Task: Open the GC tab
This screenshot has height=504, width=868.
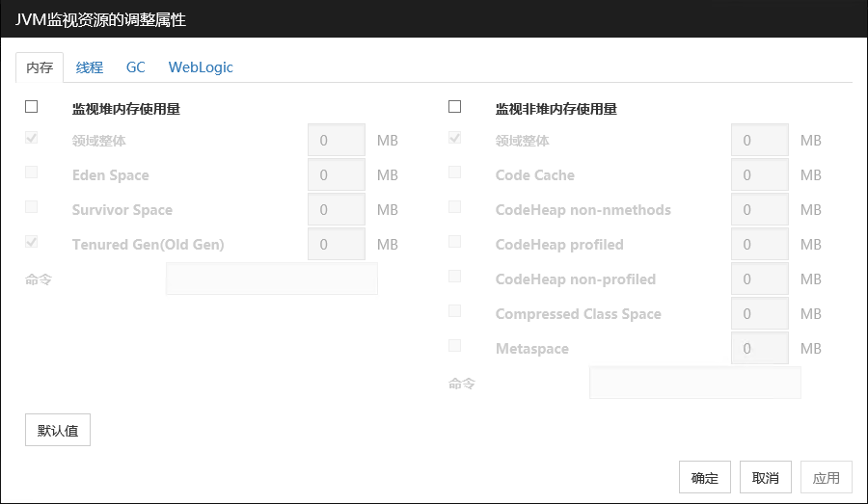Action: click(x=136, y=67)
